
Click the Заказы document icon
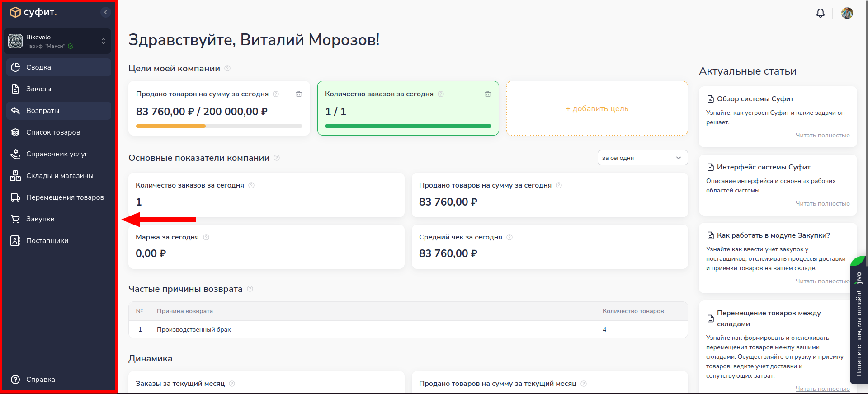[x=15, y=89]
